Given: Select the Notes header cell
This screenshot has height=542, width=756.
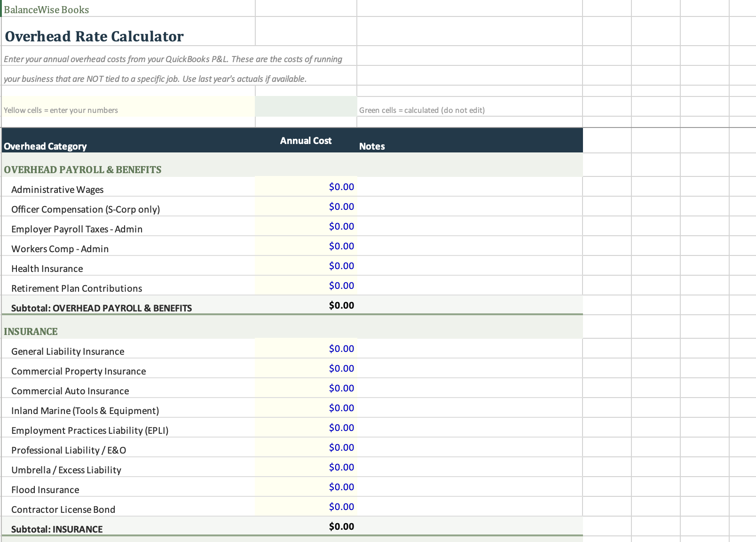Looking at the screenshot, I should tap(470, 140).
